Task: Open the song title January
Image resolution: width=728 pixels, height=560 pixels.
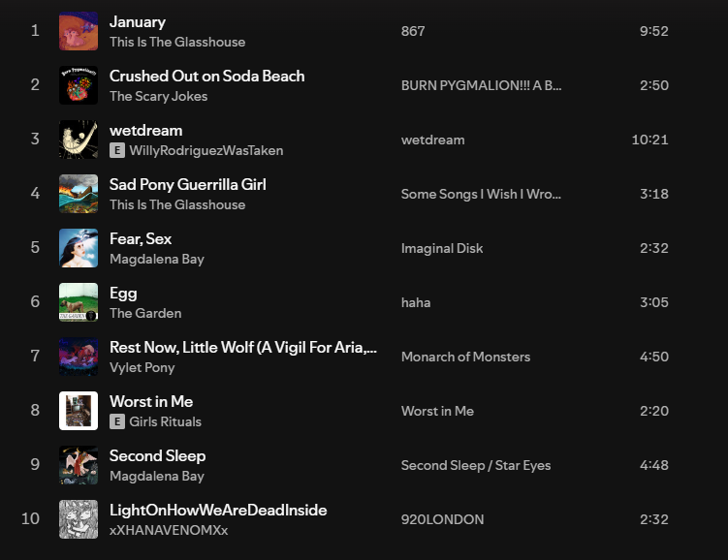Action: [138, 22]
